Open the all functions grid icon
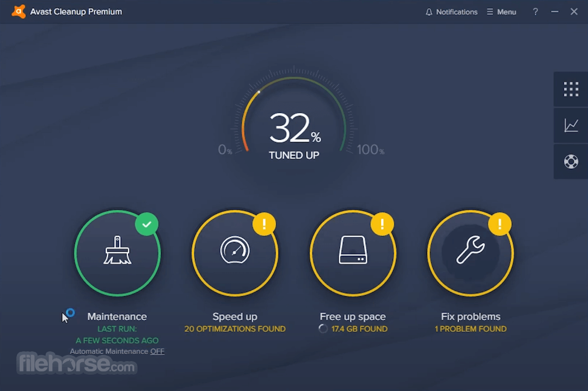 pyautogui.click(x=571, y=89)
